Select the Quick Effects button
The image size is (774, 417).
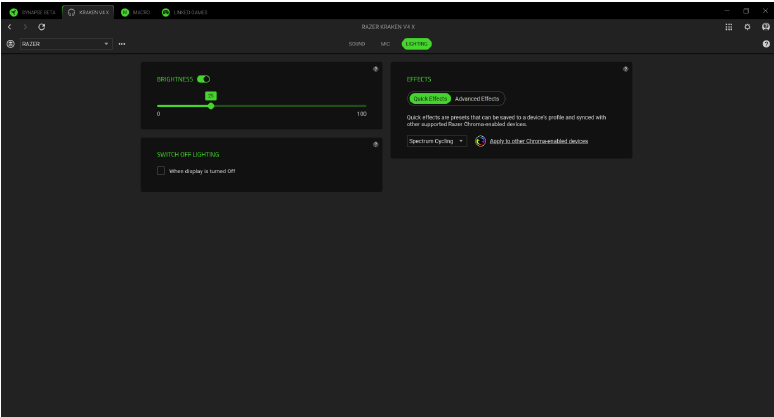point(430,99)
